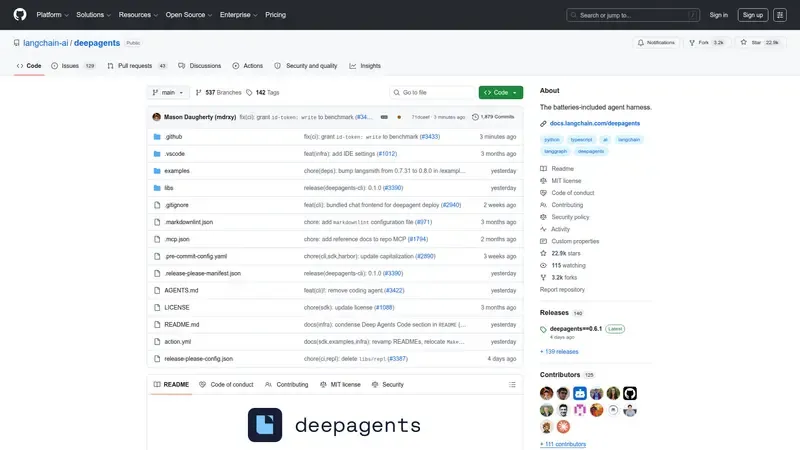Open the Activity sidebar link
800x450 pixels.
coord(555,229)
